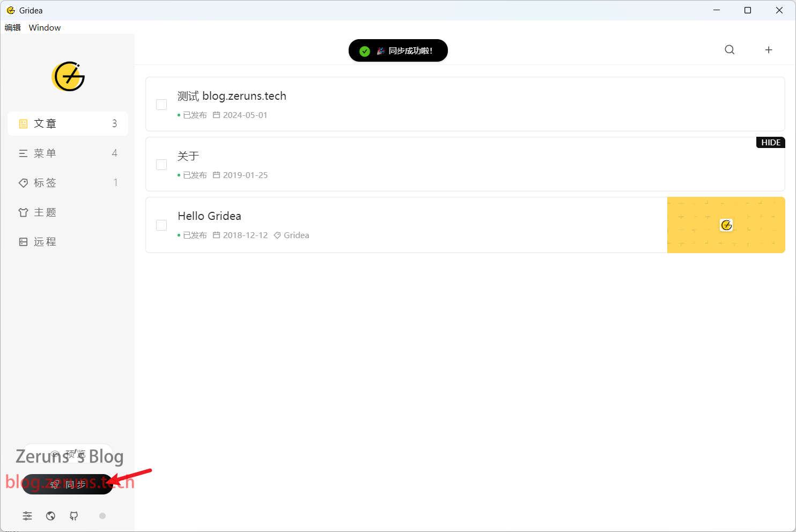
Task: Open the article titled 关于
Action: point(188,156)
